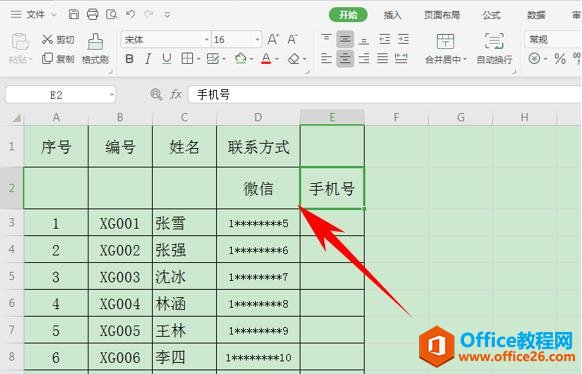This screenshot has height=374, width=582.
Task: Click the fx insert function icon
Action: tap(175, 95)
